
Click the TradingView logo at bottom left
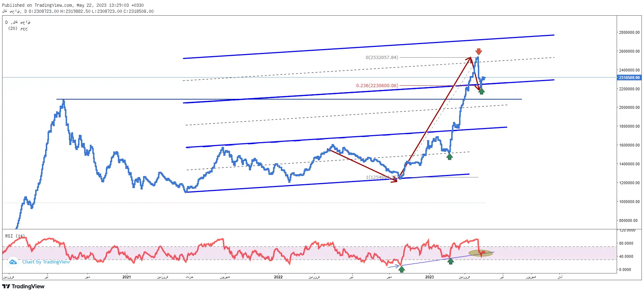(x=23, y=287)
